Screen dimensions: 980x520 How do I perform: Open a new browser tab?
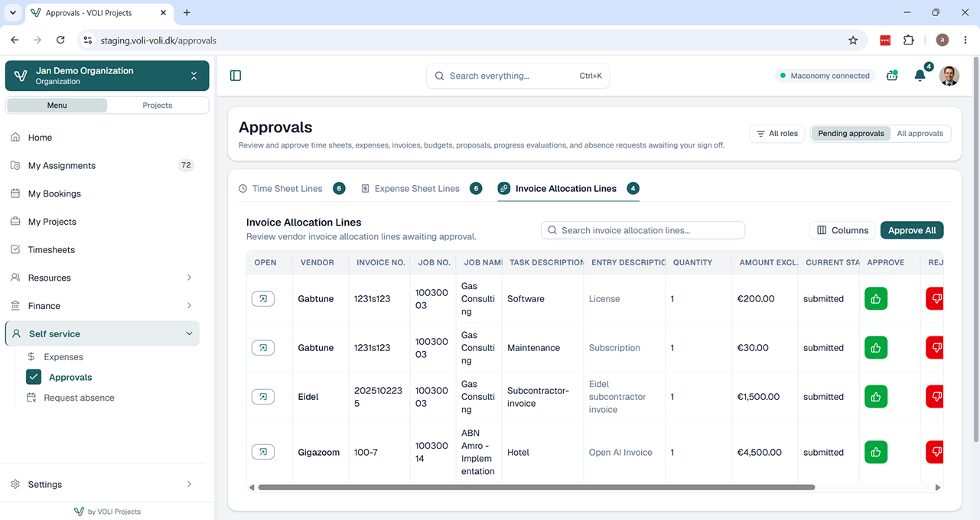point(187,12)
